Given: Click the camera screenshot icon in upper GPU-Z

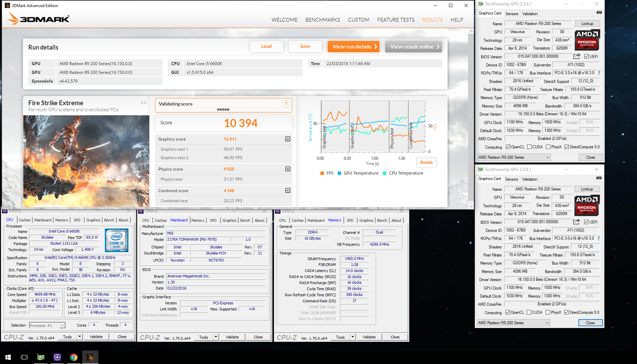Looking at the screenshot, I should 599,12.
